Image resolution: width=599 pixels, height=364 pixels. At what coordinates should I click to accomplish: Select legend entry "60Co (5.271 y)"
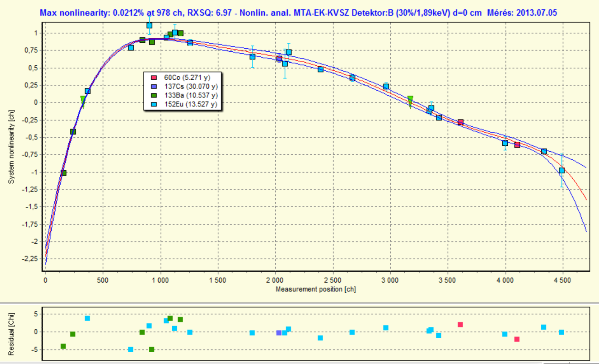(187, 78)
